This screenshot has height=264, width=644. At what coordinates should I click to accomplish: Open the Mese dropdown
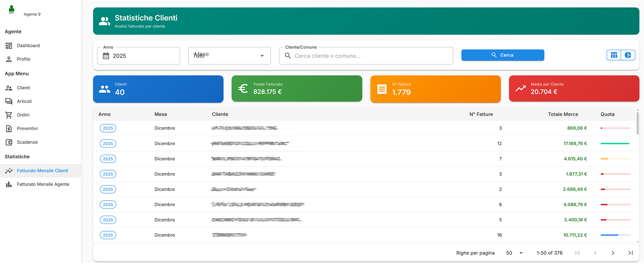pyautogui.click(x=229, y=56)
